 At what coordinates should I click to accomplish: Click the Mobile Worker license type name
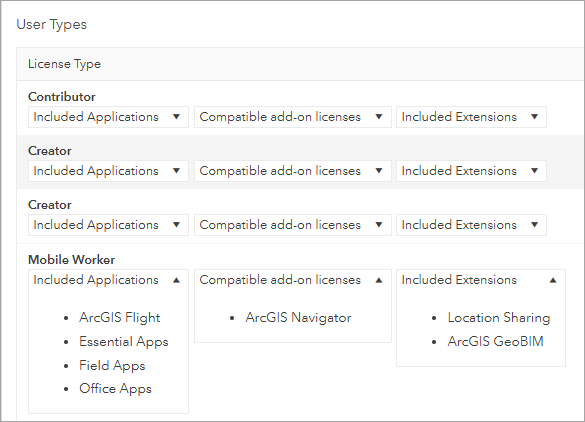71,260
